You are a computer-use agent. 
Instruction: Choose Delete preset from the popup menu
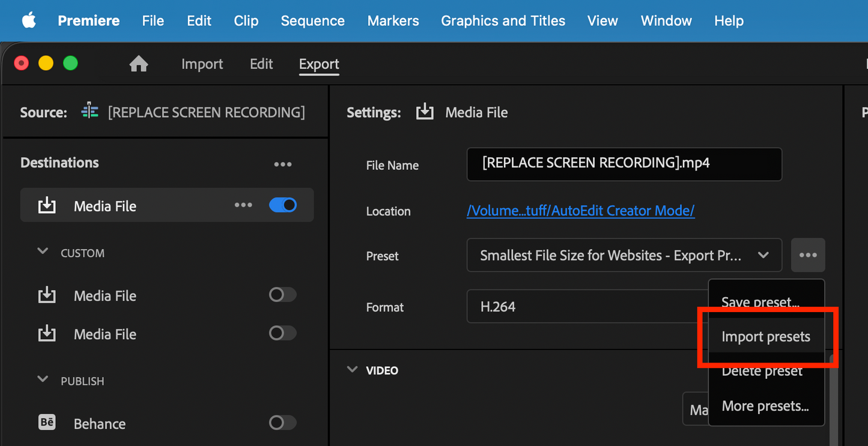[766, 371]
